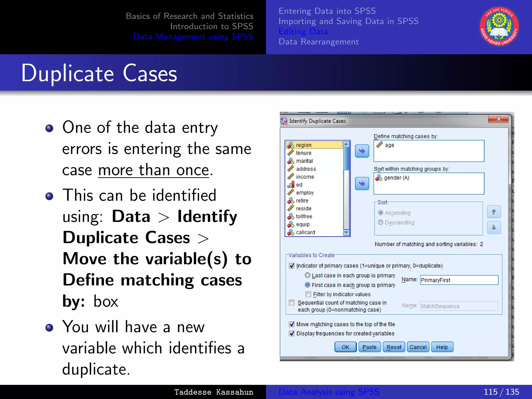Screen dimensions: 532x399
Task: Choose First case in each group is primary
Action: (x=308, y=285)
